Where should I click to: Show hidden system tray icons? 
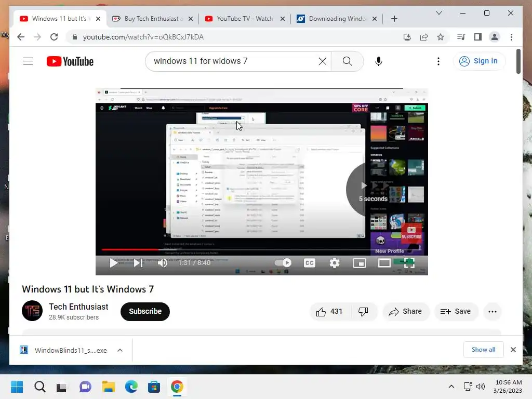tap(451, 387)
